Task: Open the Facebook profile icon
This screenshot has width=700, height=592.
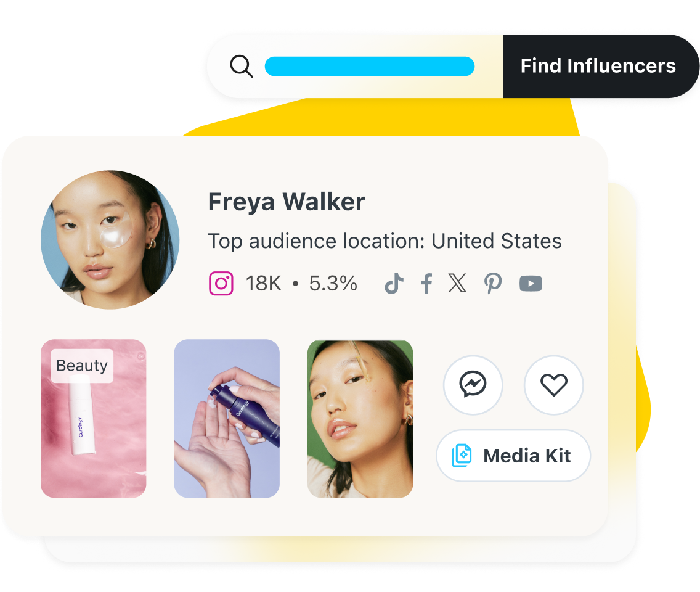Action: tap(426, 283)
